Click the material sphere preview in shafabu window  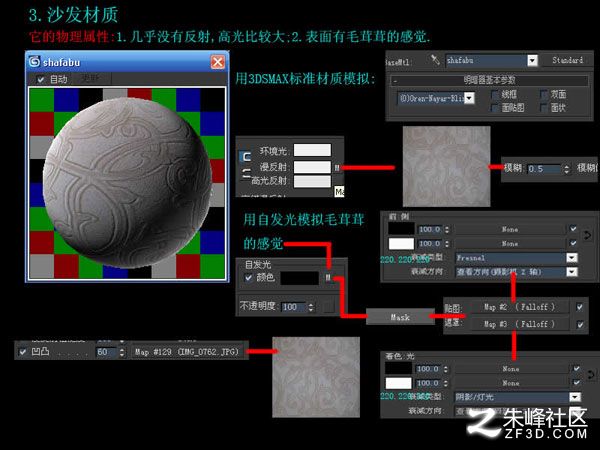pos(127,183)
